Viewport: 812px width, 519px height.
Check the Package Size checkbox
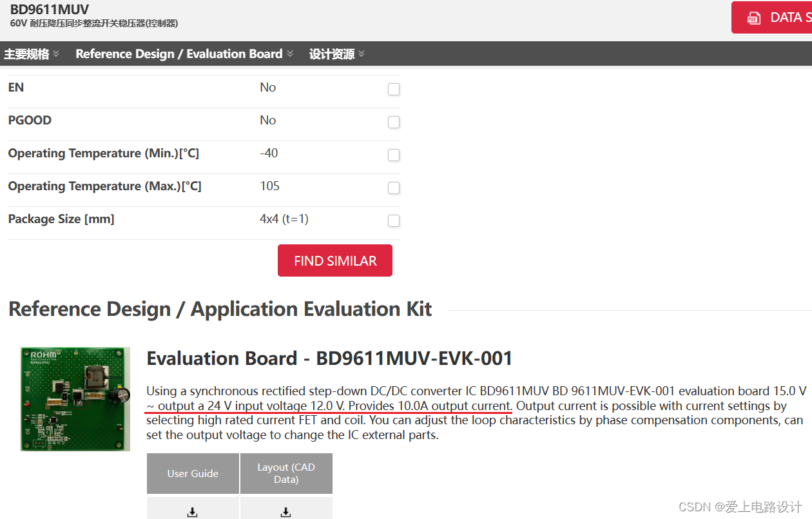pyautogui.click(x=394, y=221)
